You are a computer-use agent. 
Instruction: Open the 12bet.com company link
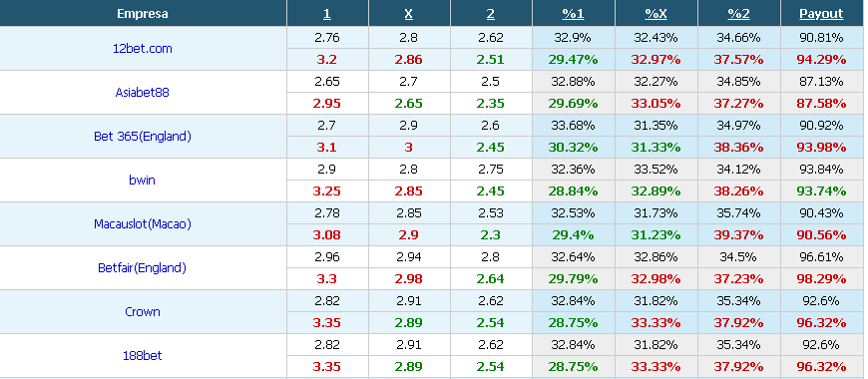point(143,49)
